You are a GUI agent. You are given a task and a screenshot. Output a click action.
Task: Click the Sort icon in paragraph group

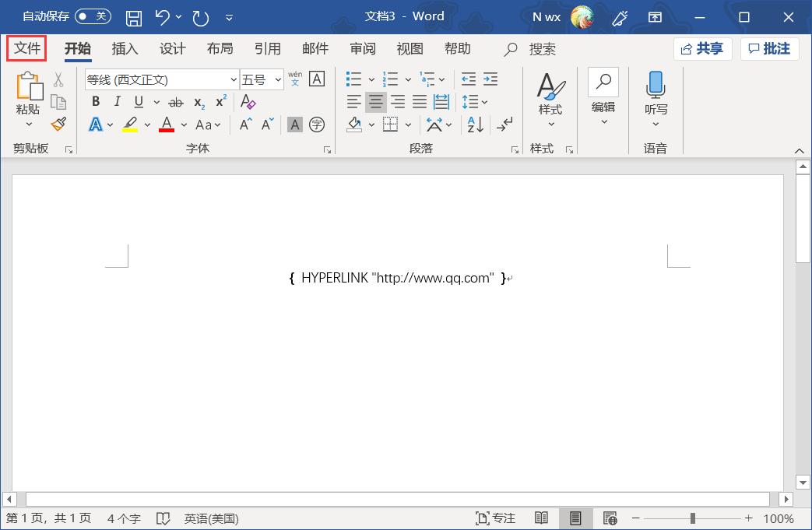pyautogui.click(x=475, y=125)
